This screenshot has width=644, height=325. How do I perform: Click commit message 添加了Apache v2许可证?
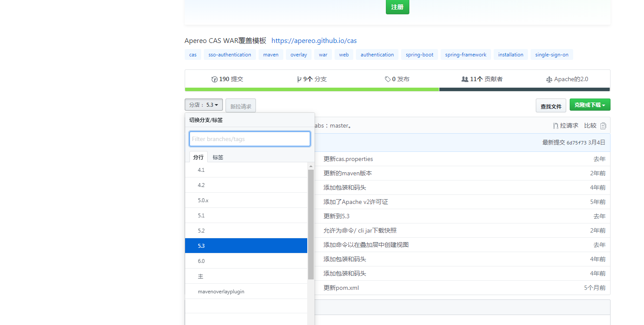click(x=356, y=202)
